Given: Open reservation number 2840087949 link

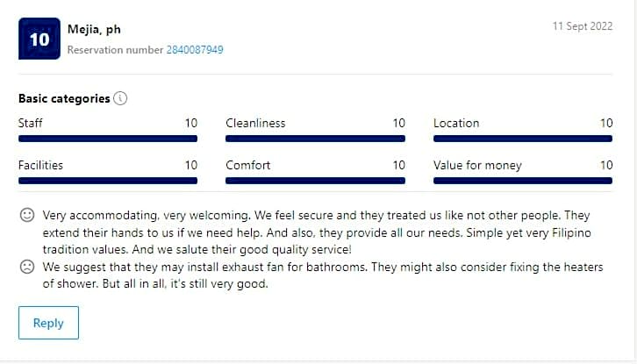Looking at the screenshot, I should (x=195, y=50).
